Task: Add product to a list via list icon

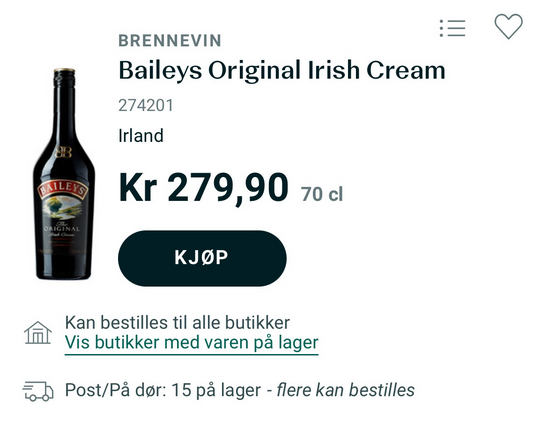Action: click(452, 28)
